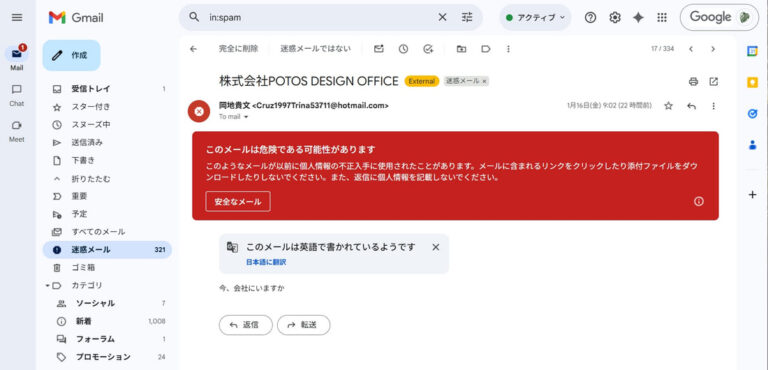
Task: Go back to the spam list arrow
Action: 193,49
